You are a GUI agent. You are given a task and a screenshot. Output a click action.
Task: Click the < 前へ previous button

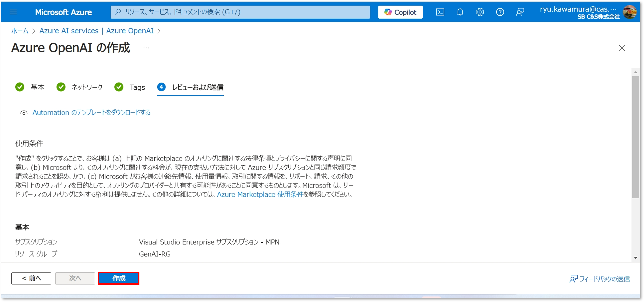31,278
